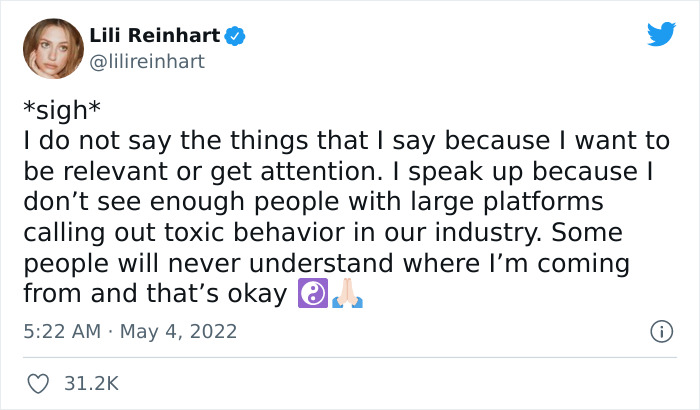Click the praying hands emoji
Image resolution: width=700 pixels, height=410 pixels.
coord(346,295)
